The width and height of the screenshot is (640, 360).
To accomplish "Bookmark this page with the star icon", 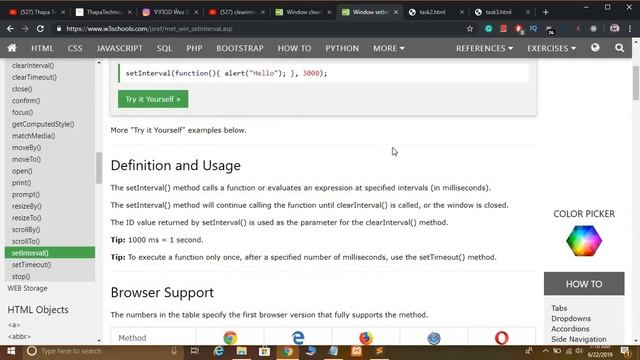I will (470, 29).
